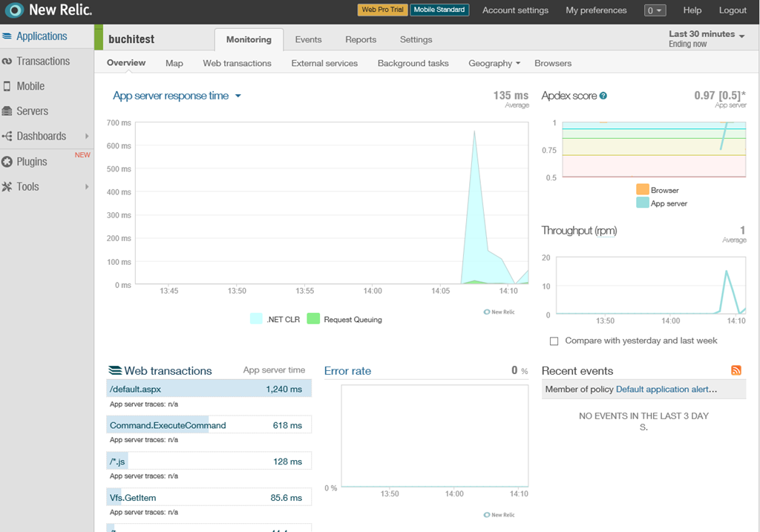760x532 pixels.
Task: Open the Geography dropdown menu
Action: coord(494,64)
